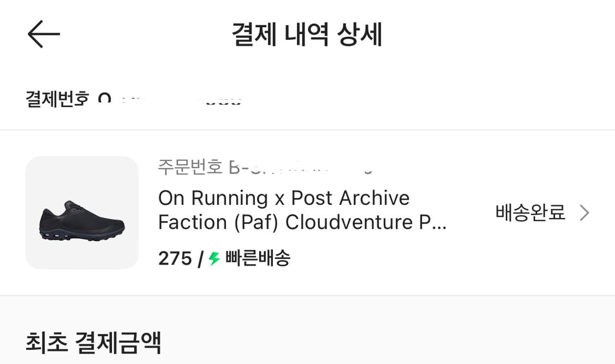The image size is (615, 364).
Task: Click the green lightning fast-delivery icon
Action: pyautogui.click(x=214, y=259)
